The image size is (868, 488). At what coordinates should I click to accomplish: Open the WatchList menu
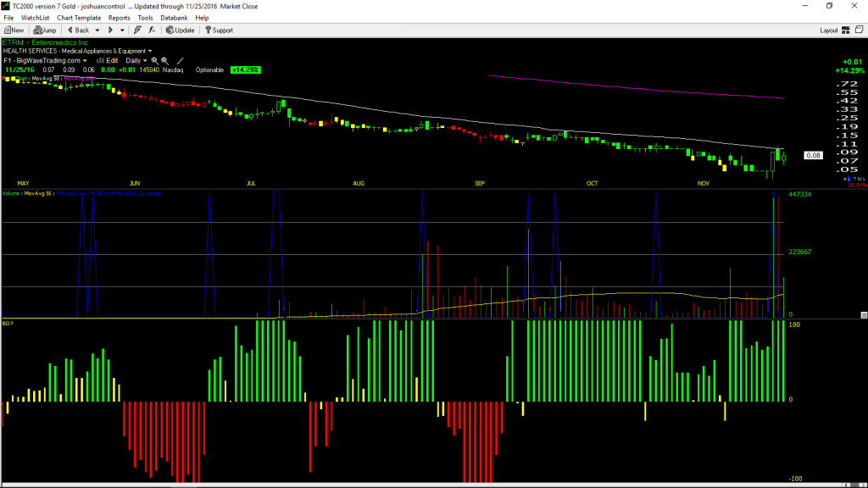click(35, 18)
